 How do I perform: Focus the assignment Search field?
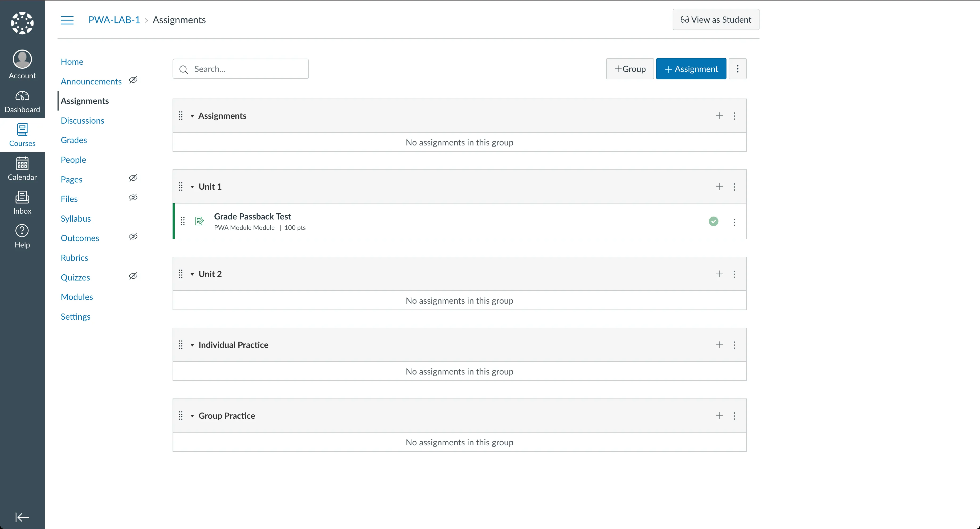point(240,69)
